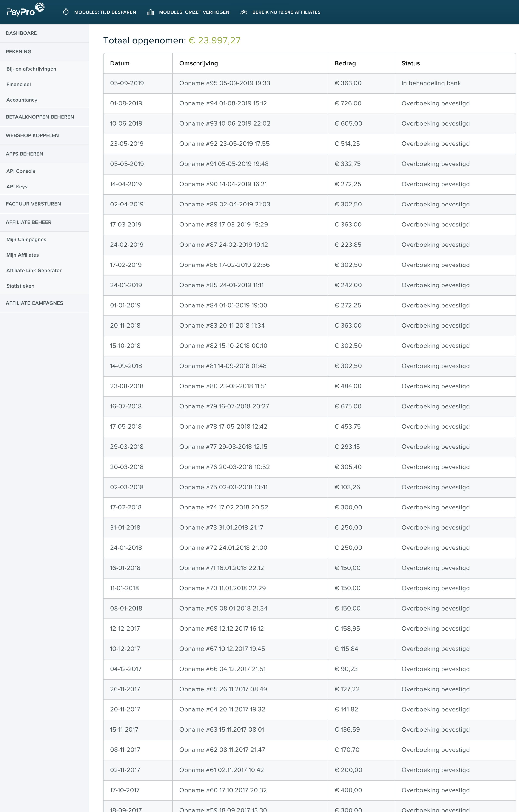Go to Dashboard in sidebar

(45, 33)
